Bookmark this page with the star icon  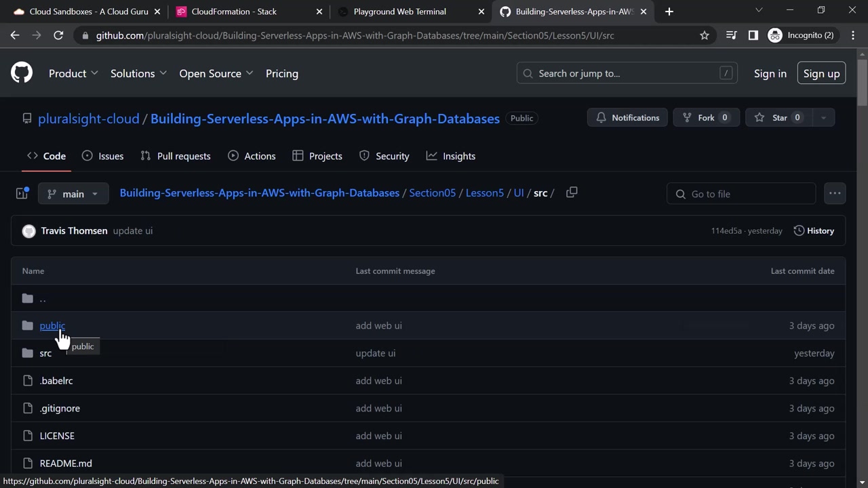[x=705, y=35]
